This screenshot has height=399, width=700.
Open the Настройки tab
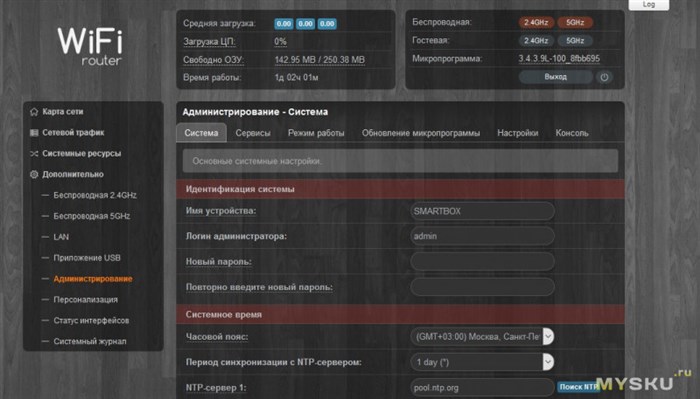pyautogui.click(x=518, y=133)
